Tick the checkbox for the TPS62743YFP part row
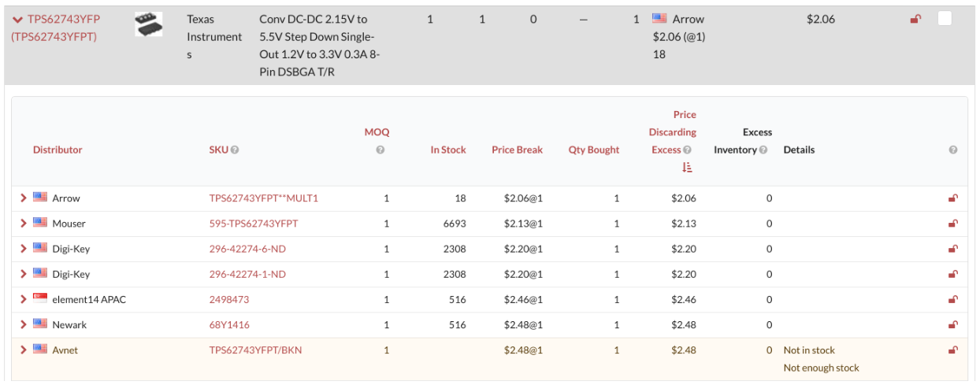 (945, 19)
